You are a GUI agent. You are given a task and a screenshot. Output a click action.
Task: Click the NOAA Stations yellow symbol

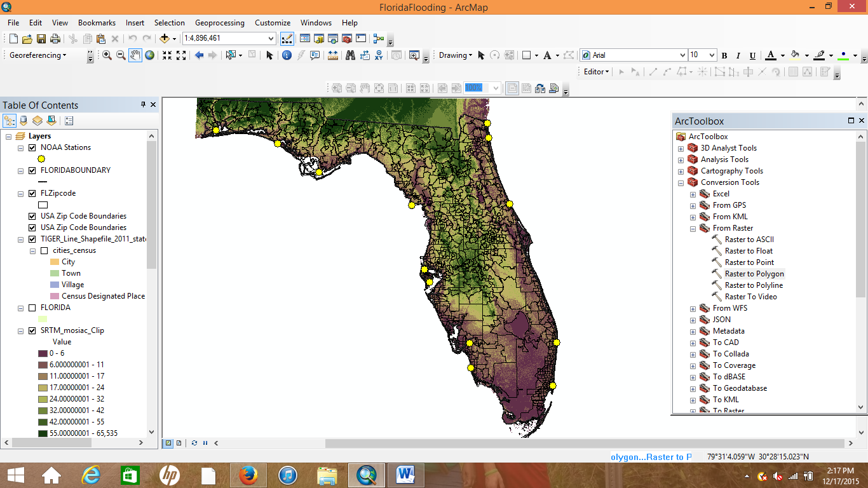coord(41,159)
